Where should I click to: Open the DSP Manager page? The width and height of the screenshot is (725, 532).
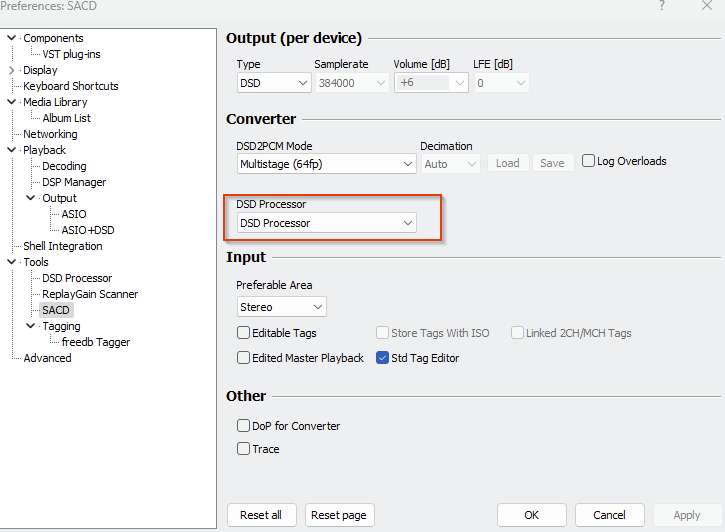coord(74,182)
